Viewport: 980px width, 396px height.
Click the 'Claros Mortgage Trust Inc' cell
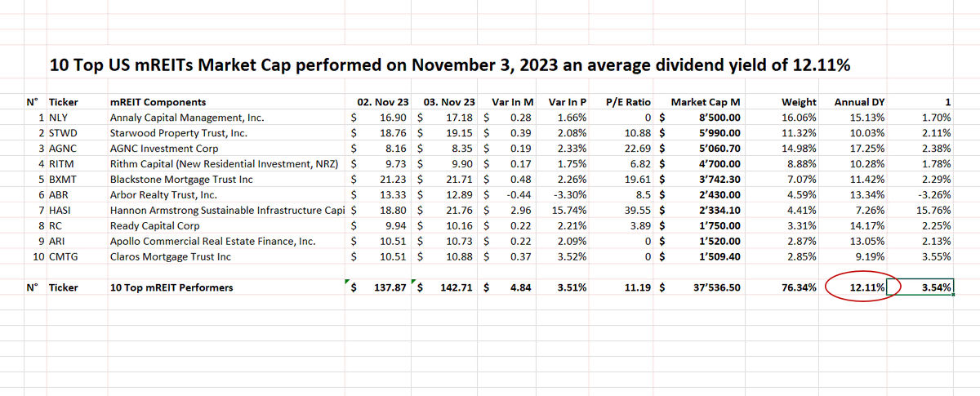tap(171, 256)
